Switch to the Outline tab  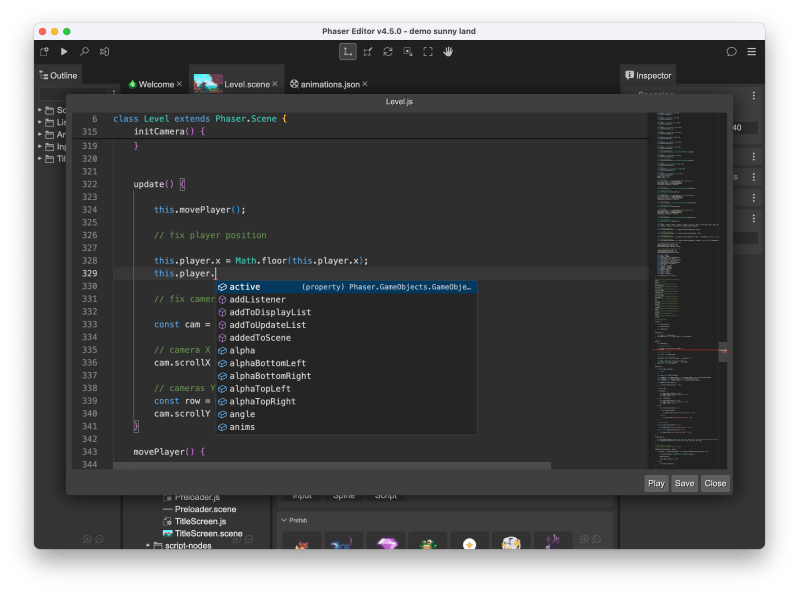coord(58,75)
